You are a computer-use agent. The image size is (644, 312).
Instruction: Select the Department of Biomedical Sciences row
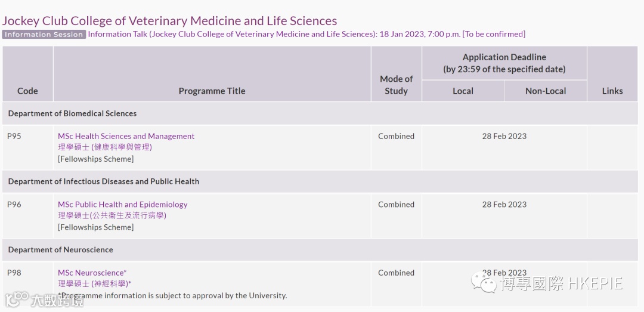click(x=72, y=113)
